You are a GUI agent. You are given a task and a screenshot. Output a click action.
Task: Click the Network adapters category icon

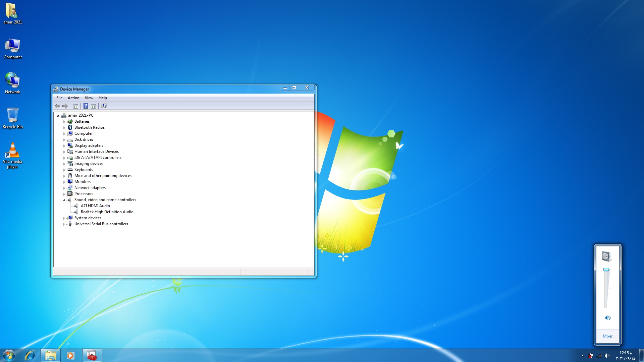click(x=70, y=188)
